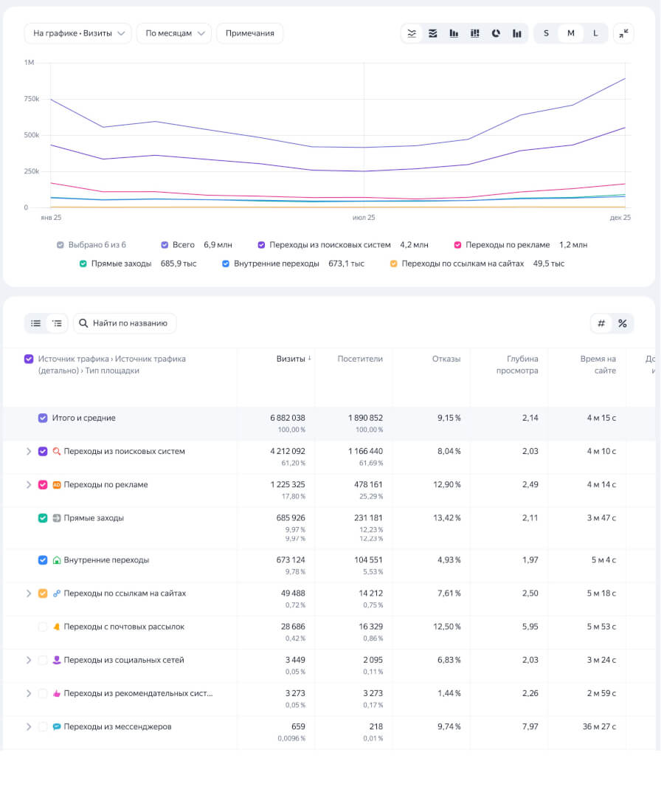The width and height of the screenshot is (664, 812).
Task: Click the Примечания button
Action: pos(249,33)
